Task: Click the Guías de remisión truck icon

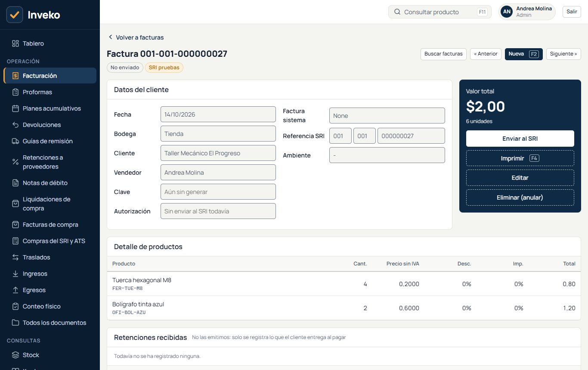Action: 15,141
